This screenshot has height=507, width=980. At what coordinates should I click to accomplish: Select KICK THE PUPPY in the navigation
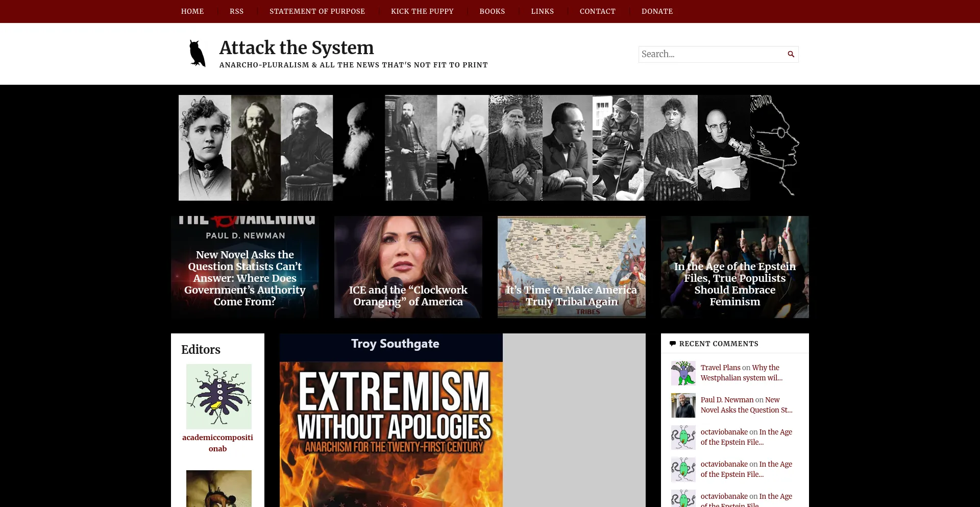point(422,11)
